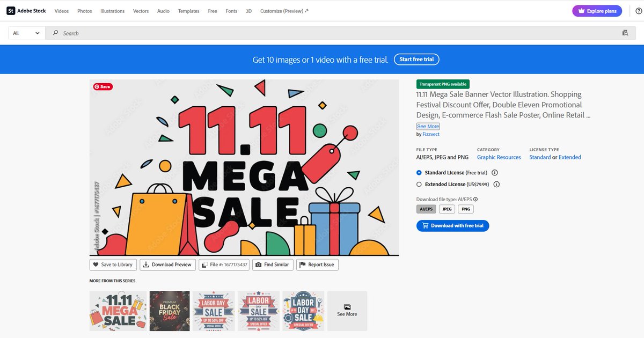
Task: Click Start free trial banner button
Action: (416, 60)
